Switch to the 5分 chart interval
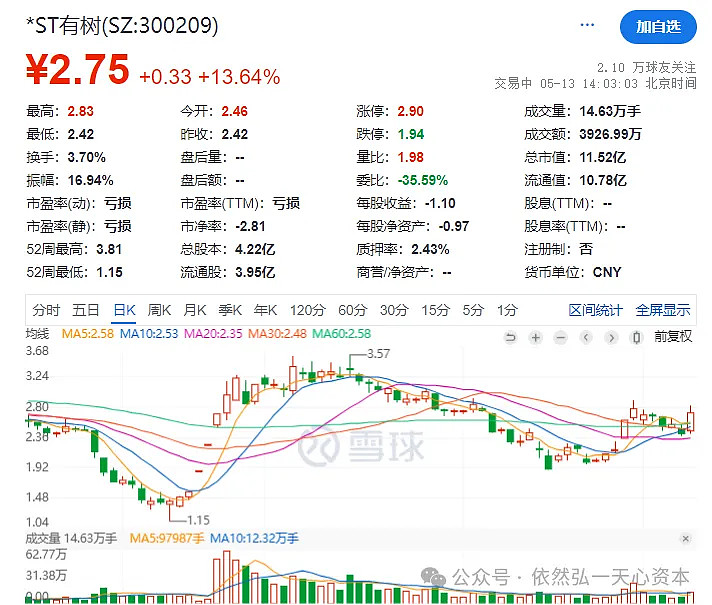The image size is (712, 605). pyautogui.click(x=473, y=310)
